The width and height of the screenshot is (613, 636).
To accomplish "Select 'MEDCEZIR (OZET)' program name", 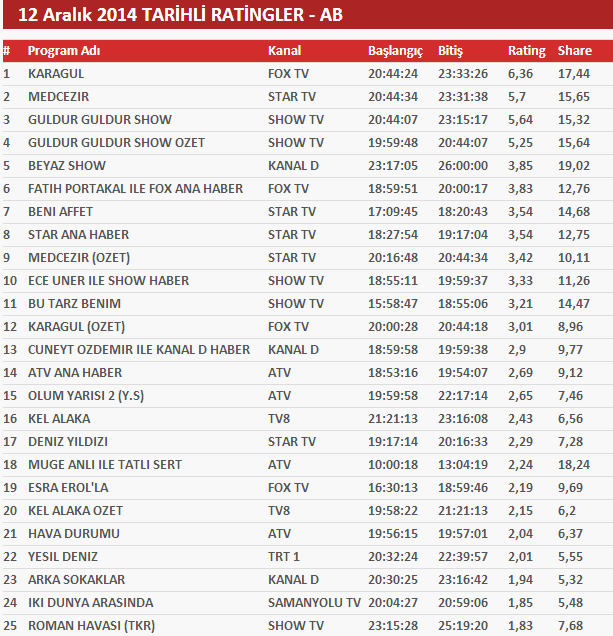I will (79, 258).
